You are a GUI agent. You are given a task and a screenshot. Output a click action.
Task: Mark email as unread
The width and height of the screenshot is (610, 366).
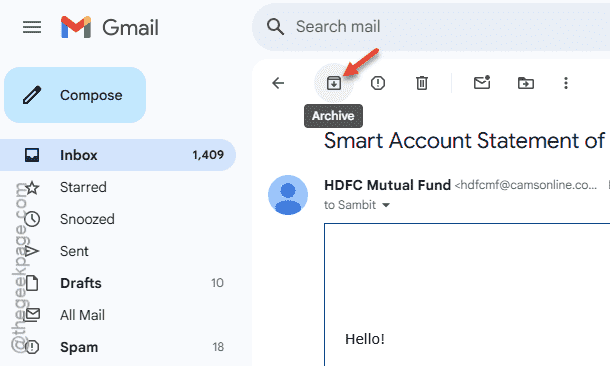pyautogui.click(x=482, y=82)
